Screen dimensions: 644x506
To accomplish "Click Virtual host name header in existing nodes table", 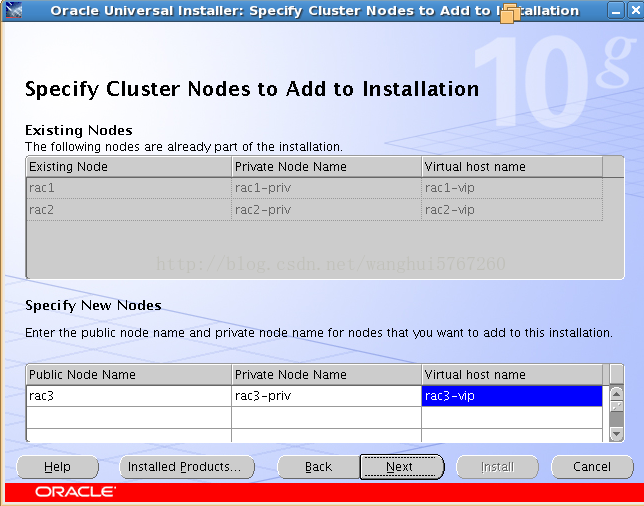I will [x=512, y=167].
